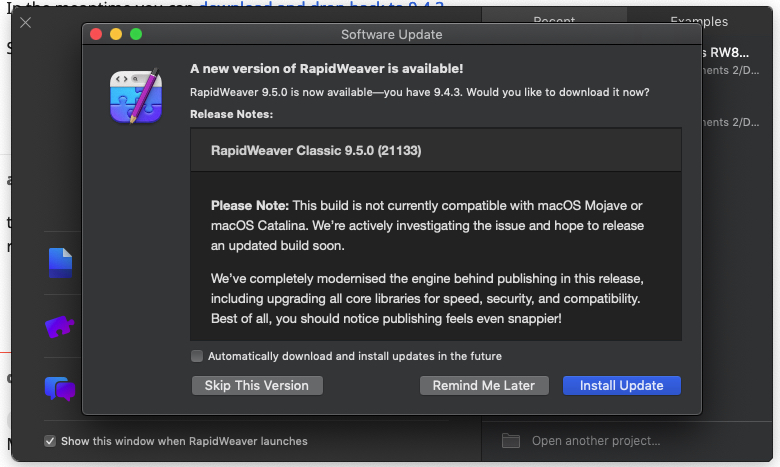
Task: Click the purple puzzle piece addons icon
Action: pyautogui.click(x=60, y=327)
